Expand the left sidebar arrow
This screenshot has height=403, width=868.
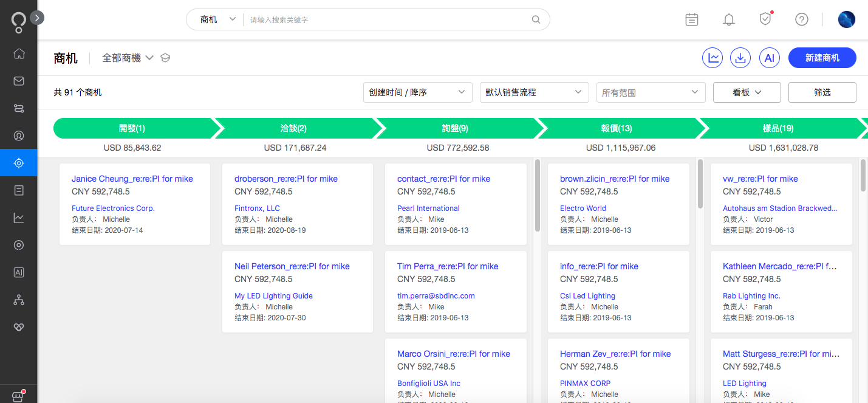point(37,18)
